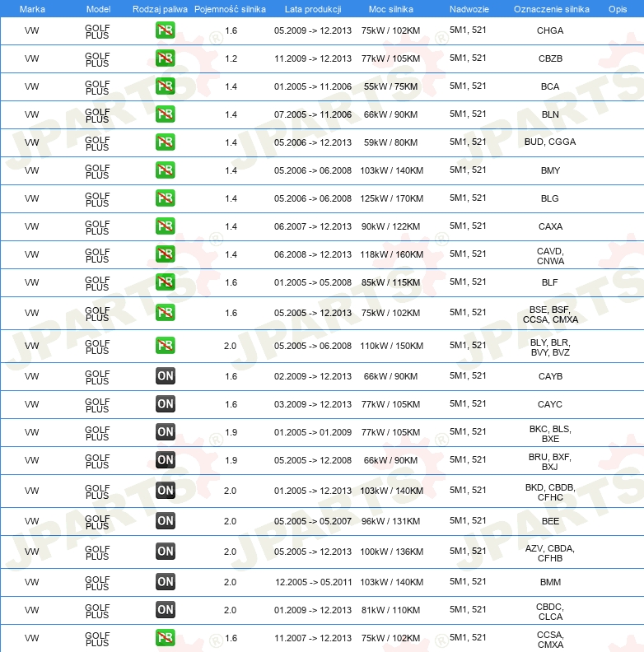Select petrol icon for CAVD, CNWA engine
644x652 pixels.
coord(166,254)
